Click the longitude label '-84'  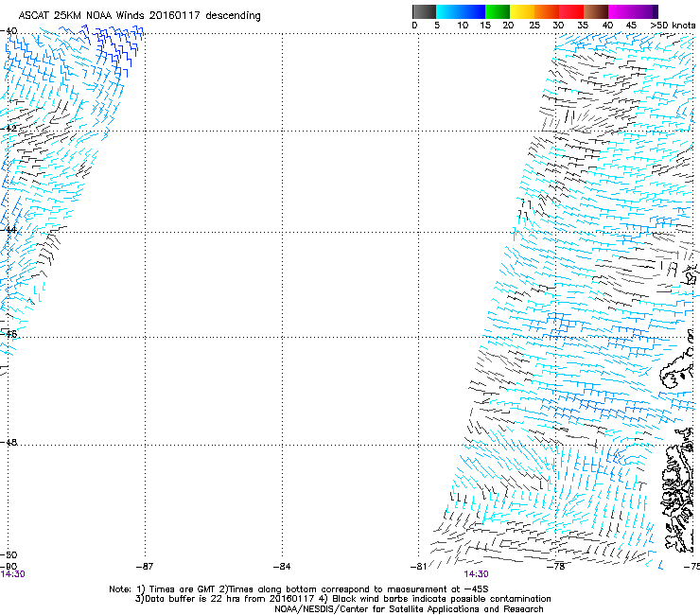pos(282,567)
